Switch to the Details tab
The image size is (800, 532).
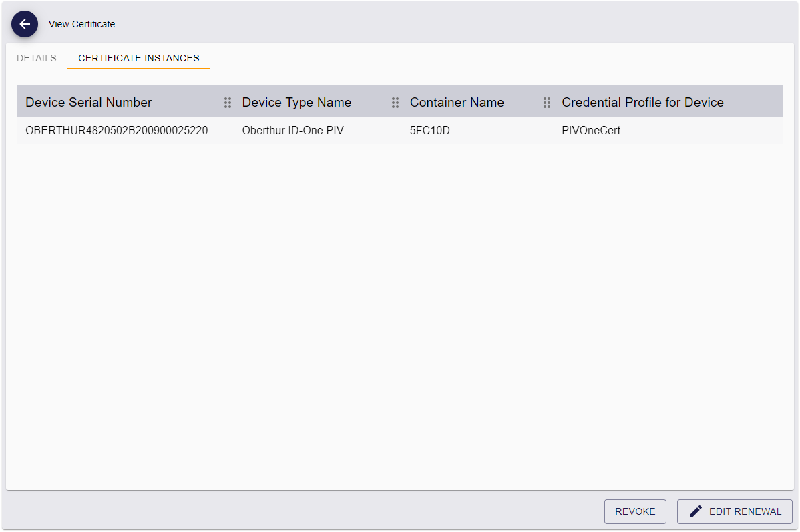[x=37, y=58]
